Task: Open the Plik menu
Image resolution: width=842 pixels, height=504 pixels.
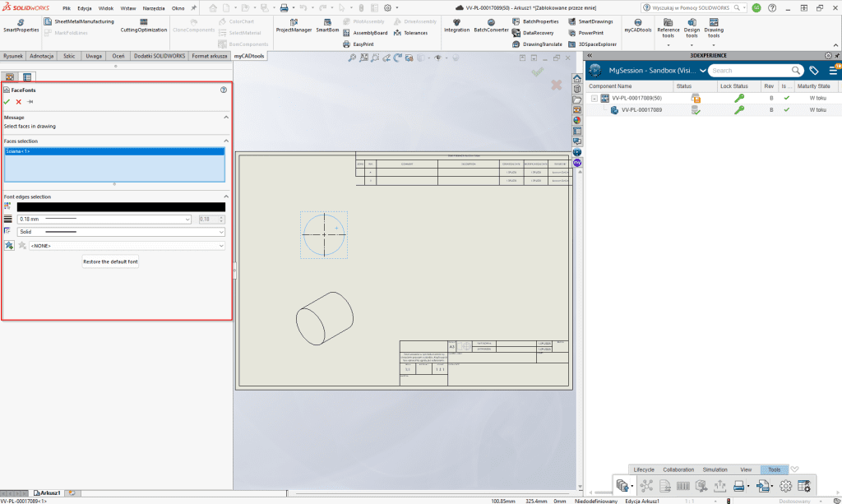Action: pos(67,8)
